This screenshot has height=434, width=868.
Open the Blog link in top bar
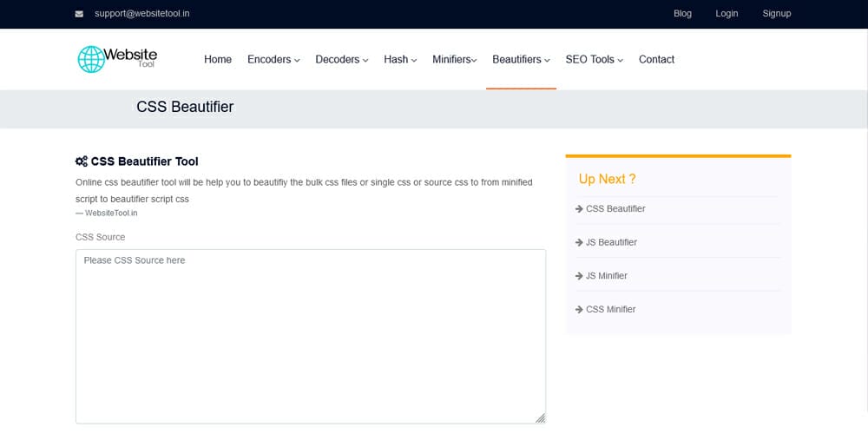[x=682, y=14]
